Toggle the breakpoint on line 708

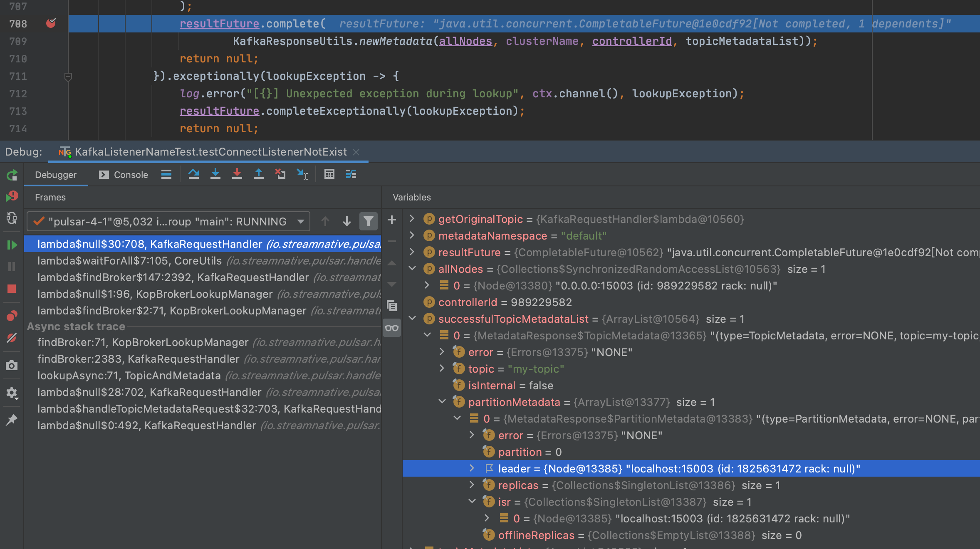click(51, 23)
